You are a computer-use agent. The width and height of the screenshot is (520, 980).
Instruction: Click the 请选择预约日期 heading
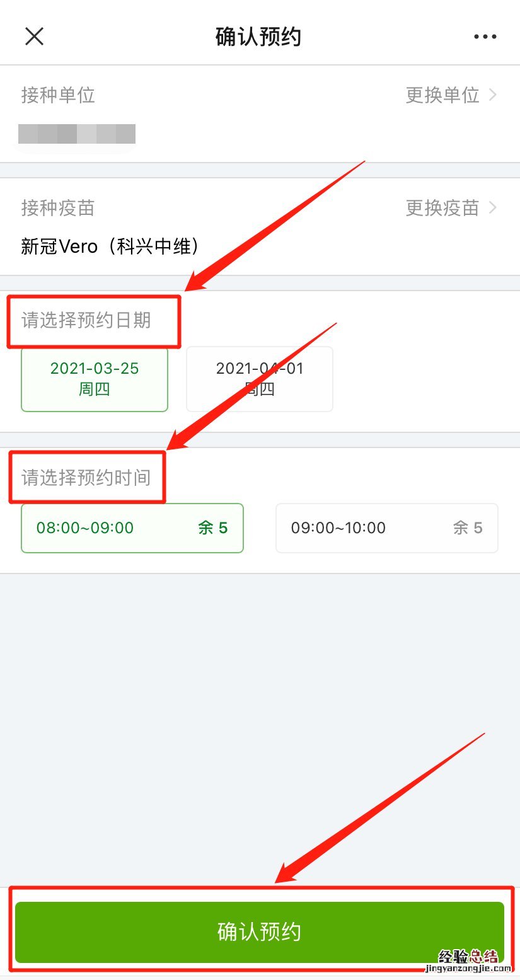pyautogui.click(x=86, y=320)
